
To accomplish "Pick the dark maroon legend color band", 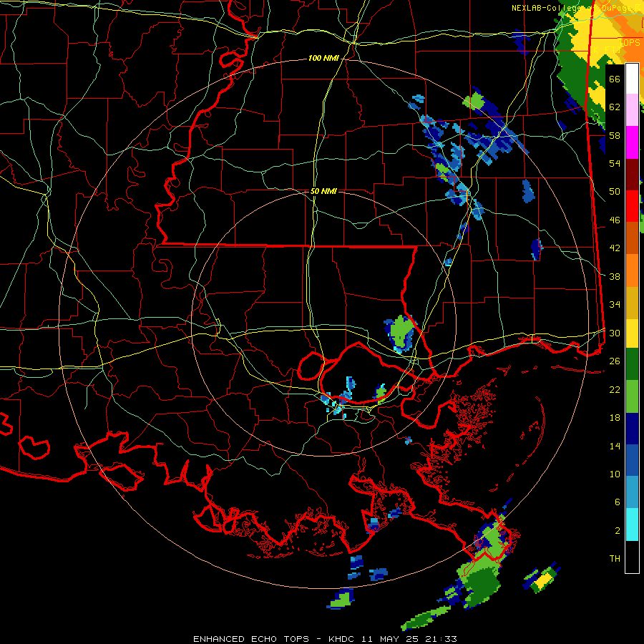I will (x=632, y=174).
